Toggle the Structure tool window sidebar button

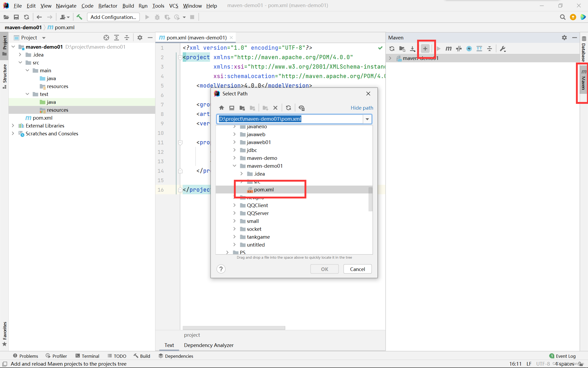[x=4, y=76]
